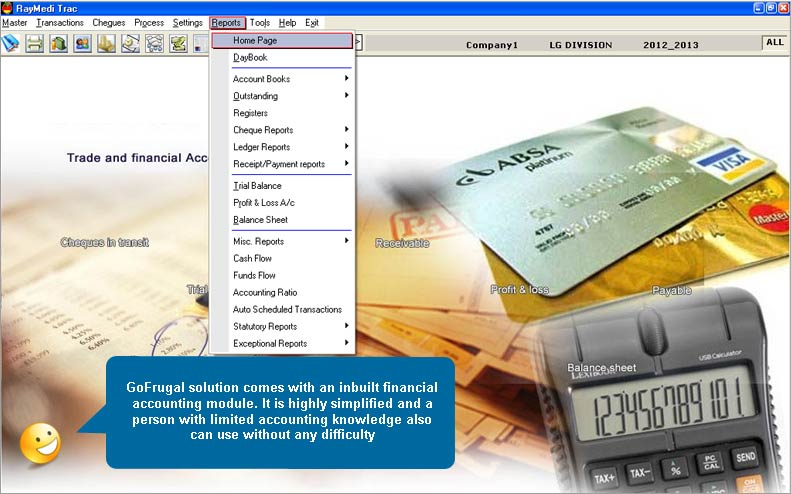791x494 pixels.
Task: Open the Transactions menu
Action: 60,23
